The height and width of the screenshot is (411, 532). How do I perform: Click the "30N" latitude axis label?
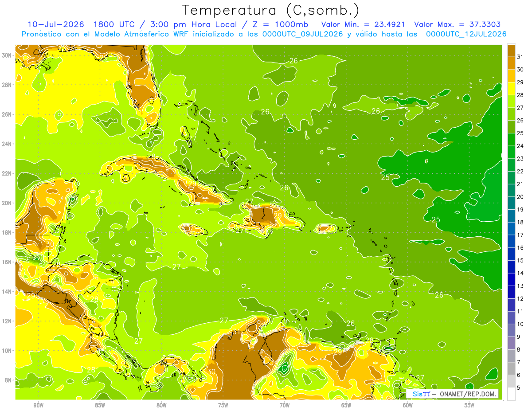pos(7,55)
